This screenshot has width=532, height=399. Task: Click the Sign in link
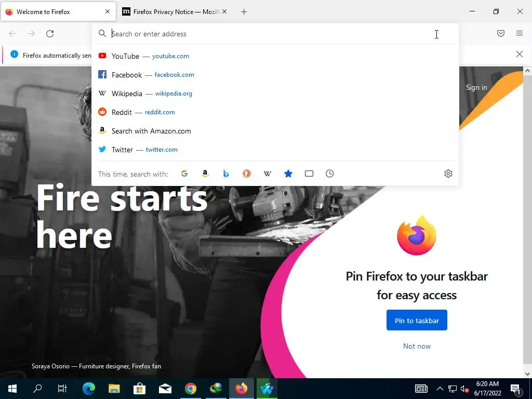click(x=476, y=87)
